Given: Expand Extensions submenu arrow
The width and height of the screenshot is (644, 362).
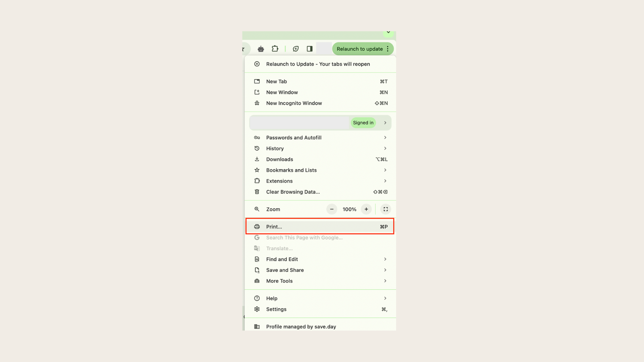Looking at the screenshot, I should [385, 181].
